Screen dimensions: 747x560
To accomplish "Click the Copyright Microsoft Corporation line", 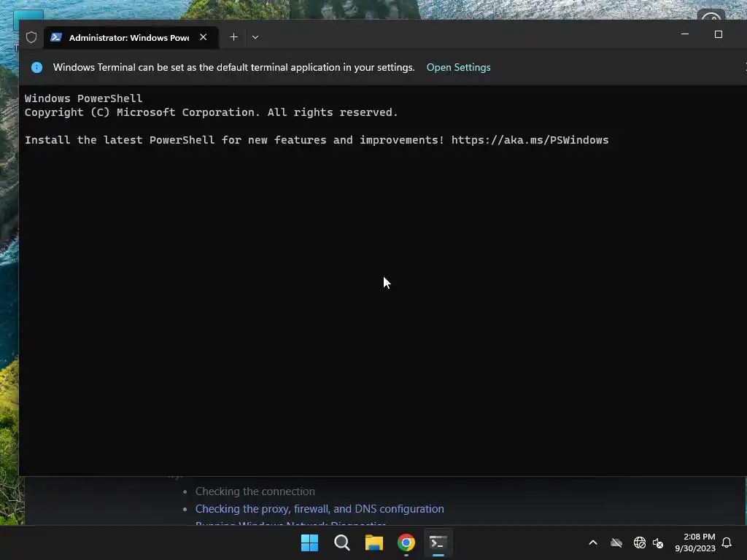I will point(211,112).
